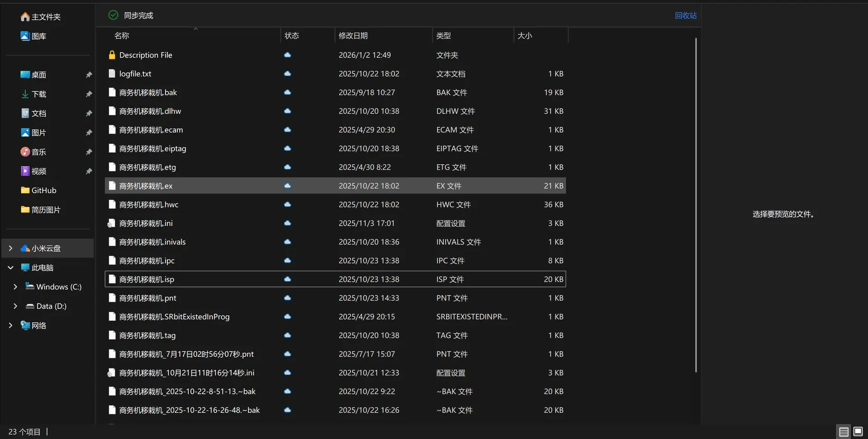Unpin 音乐 using its pin icon
868x439 pixels.
click(x=89, y=152)
